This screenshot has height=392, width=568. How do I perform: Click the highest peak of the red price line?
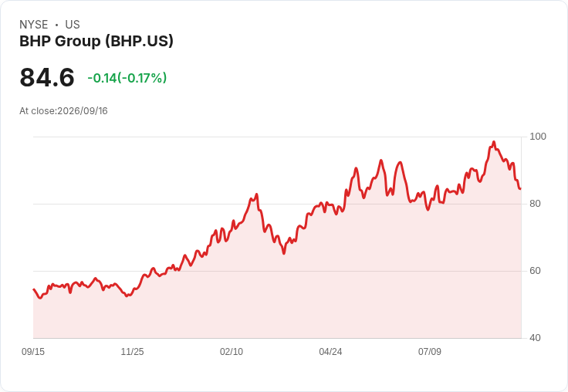494,142
